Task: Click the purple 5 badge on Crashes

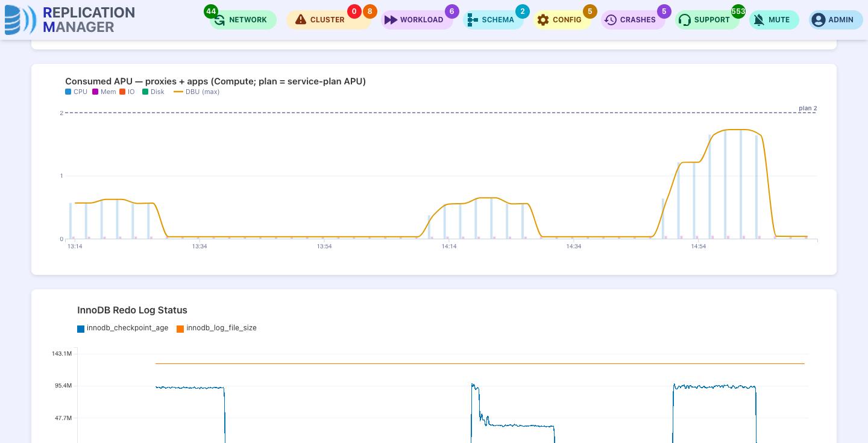Action: coord(664,11)
